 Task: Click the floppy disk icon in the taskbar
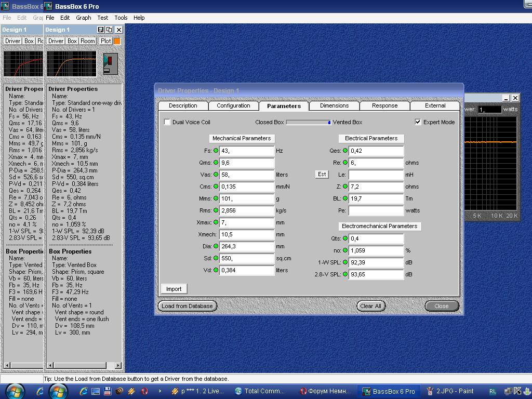click(108, 391)
